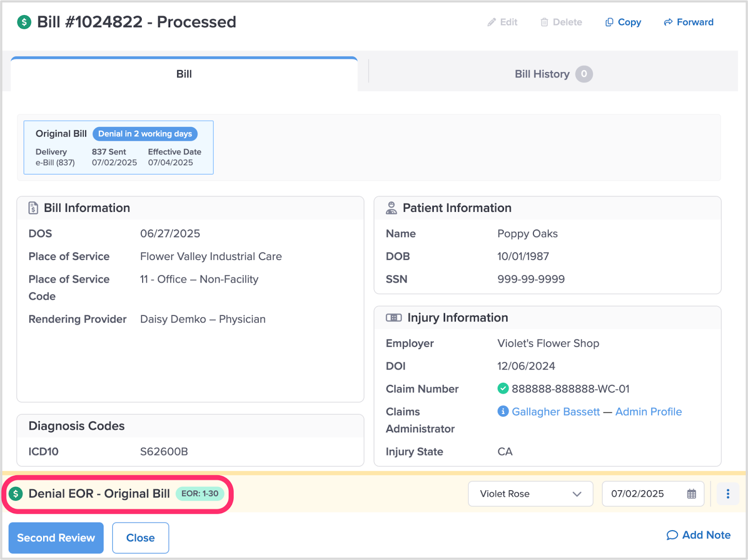Open the calendar icon in date field
Image resolution: width=748 pixels, height=560 pixels.
691,494
